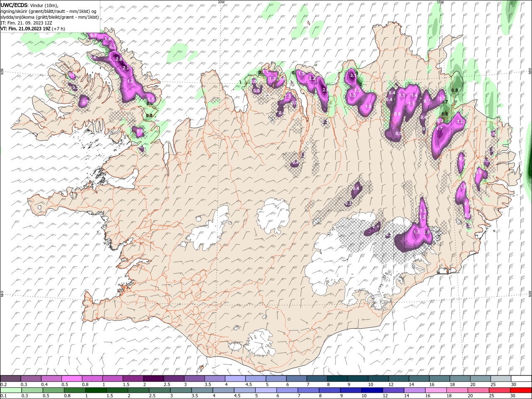Click the '2.6' precipitation value below the 2.8 label
Screen dimensions: 532x399
point(126,68)
